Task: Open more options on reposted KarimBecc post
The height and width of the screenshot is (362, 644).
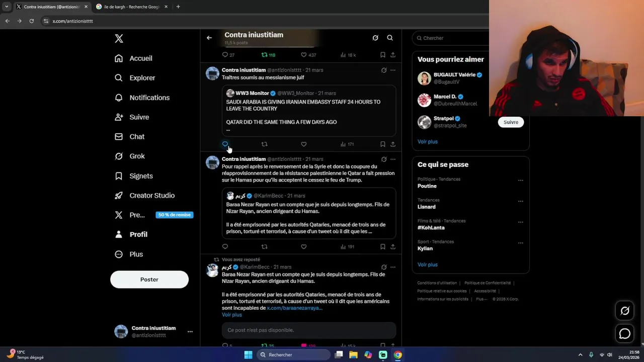Action: (393, 267)
